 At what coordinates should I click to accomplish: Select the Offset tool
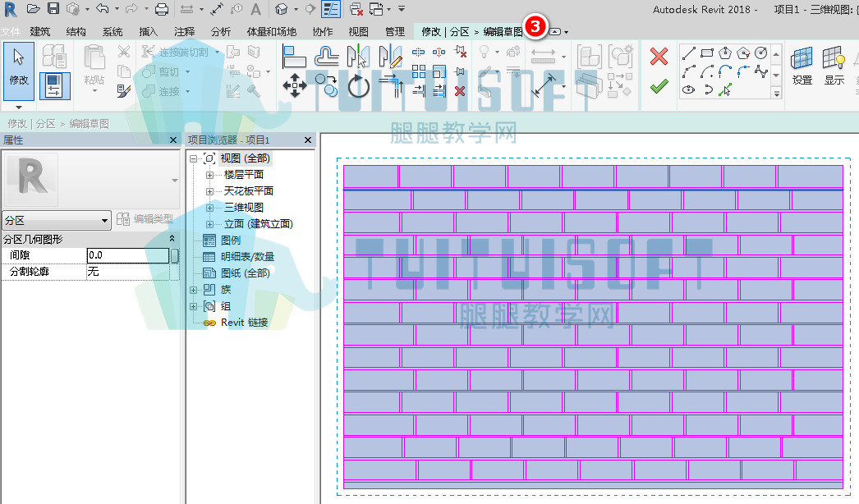[x=327, y=56]
